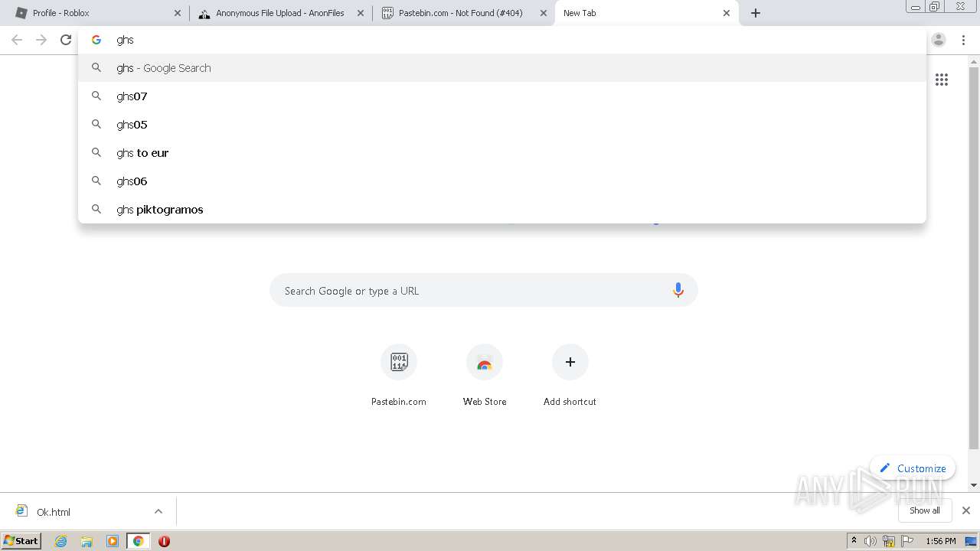Reload the current page

pyautogui.click(x=66, y=40)
